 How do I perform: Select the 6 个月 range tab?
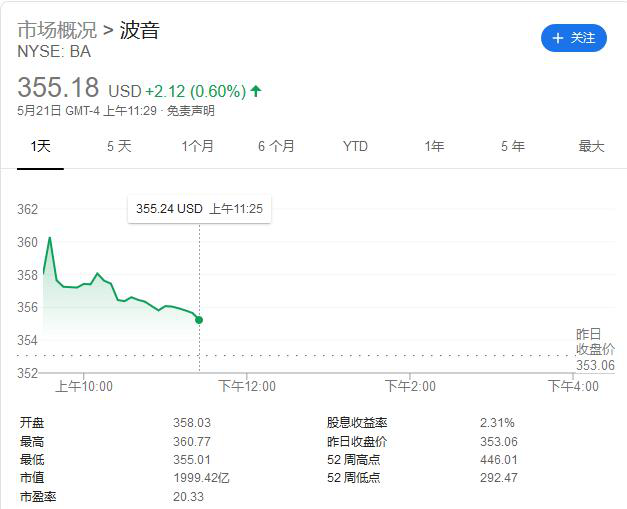click(x=276, y=146)
